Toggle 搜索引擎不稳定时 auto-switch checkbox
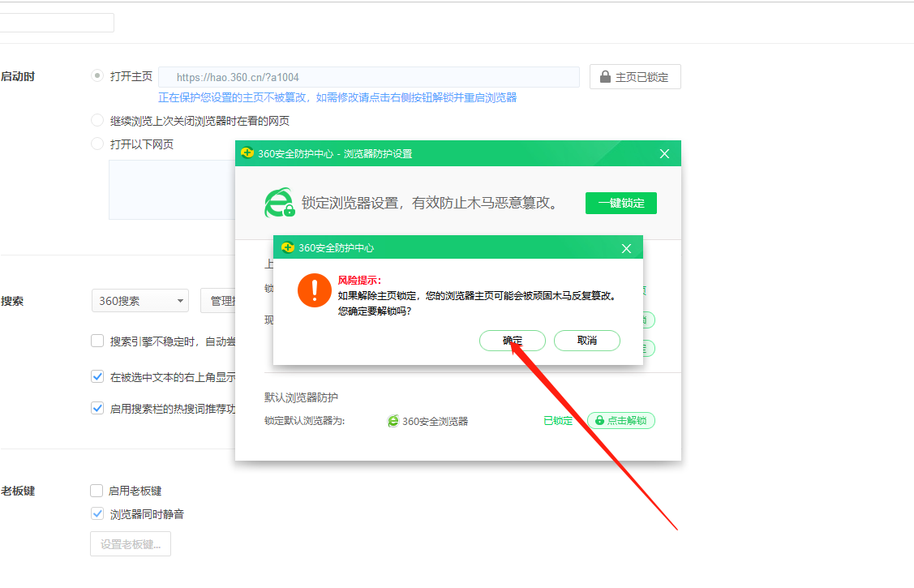Image resolution: width=914 pixels, height=588 pixels. click(x=97, y=341)
